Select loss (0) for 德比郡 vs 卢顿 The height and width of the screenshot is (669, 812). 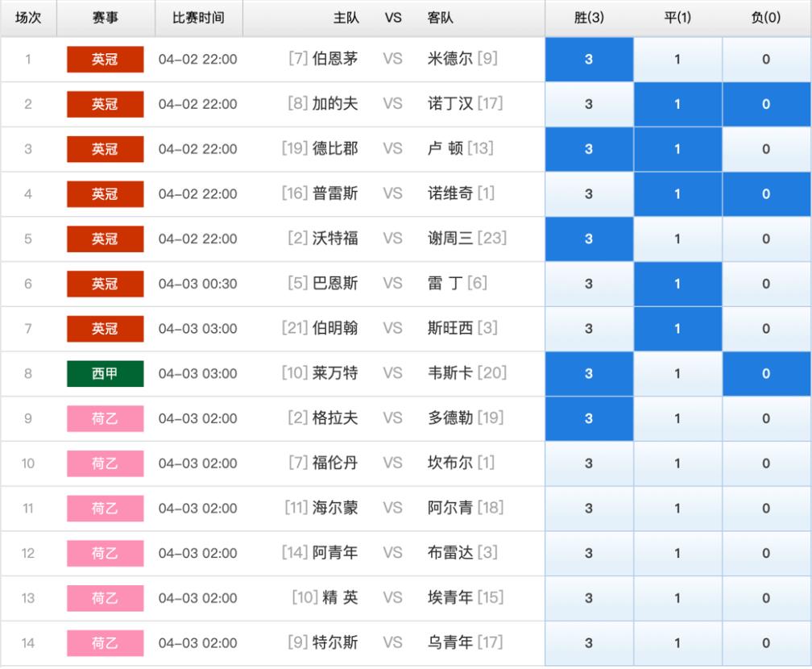(766, 149)
